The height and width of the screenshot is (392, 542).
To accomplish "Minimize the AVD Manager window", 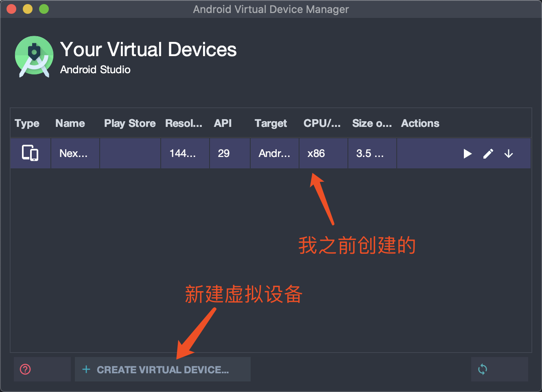I will coord(28,9).
